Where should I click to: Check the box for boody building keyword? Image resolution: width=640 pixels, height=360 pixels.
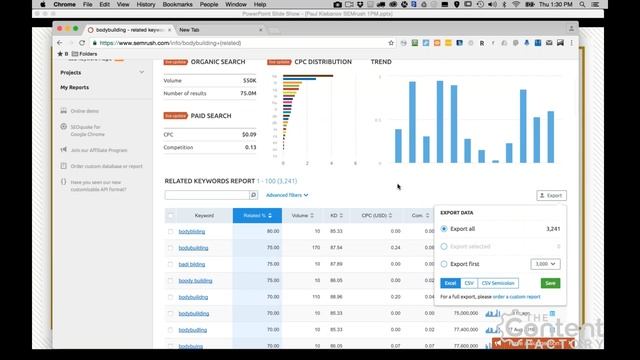pyautogui.click(x=171, y=280)
